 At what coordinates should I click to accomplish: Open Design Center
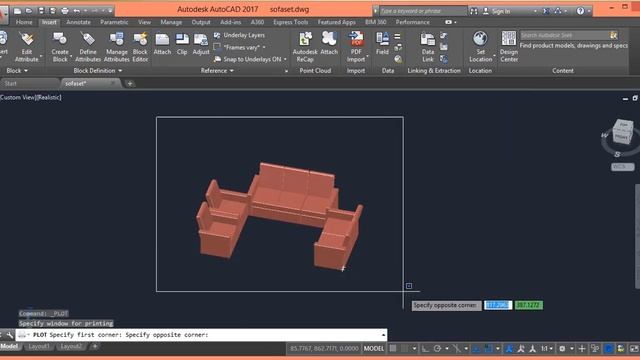coord(509,47)
